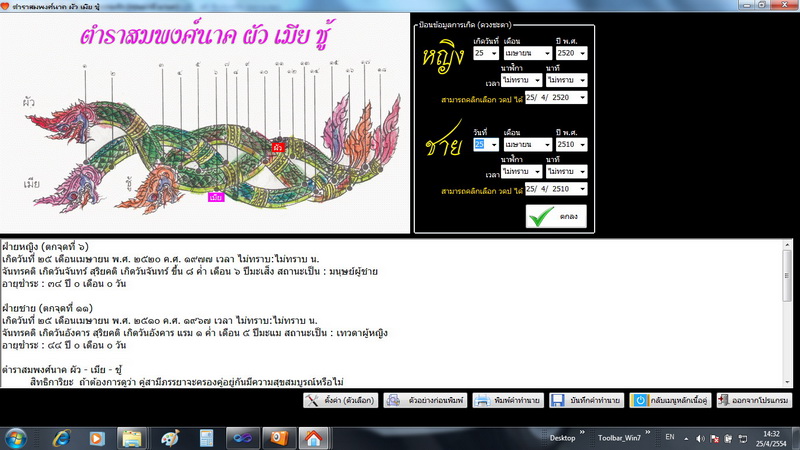Open the male birth year 2510 dropdown
The width and height of the screenshot is (800, 450).
coord(571,144)
